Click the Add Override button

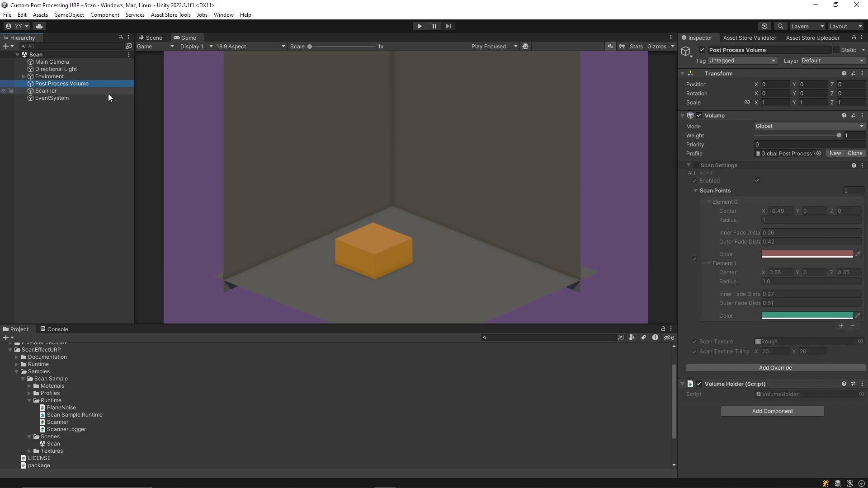[775, 367]
